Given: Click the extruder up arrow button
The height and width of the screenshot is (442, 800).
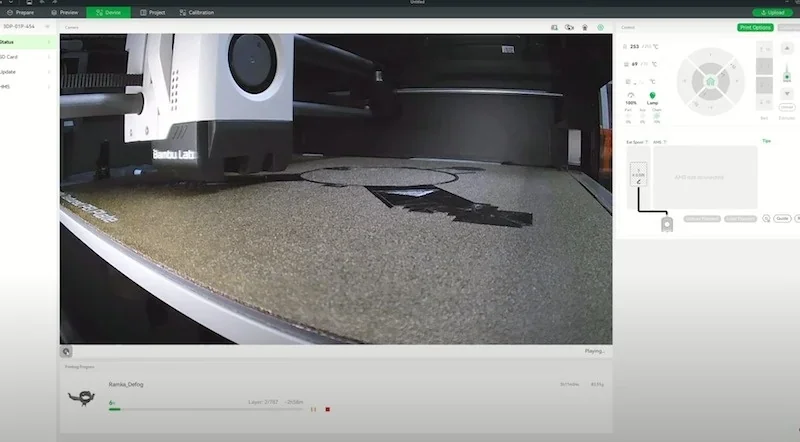Looking at the screenshot, I should 787,48.
